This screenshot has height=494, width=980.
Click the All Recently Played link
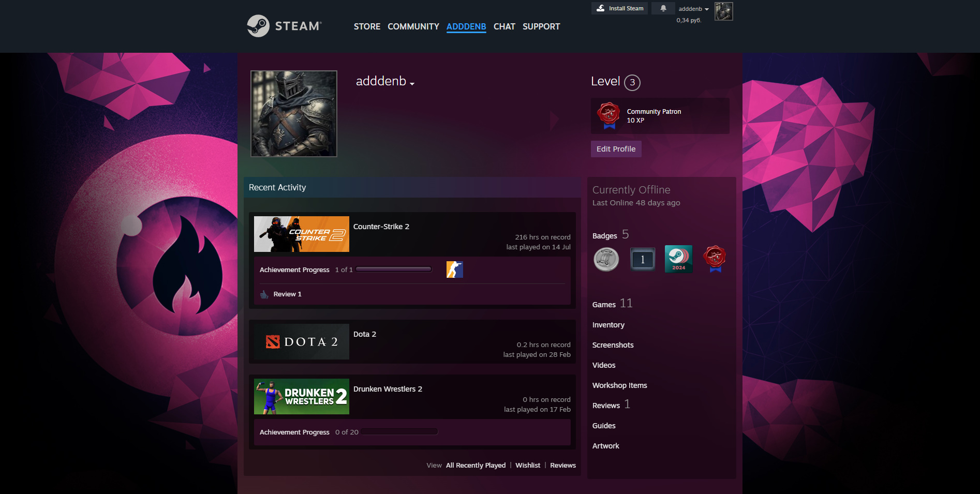[476, 466]
